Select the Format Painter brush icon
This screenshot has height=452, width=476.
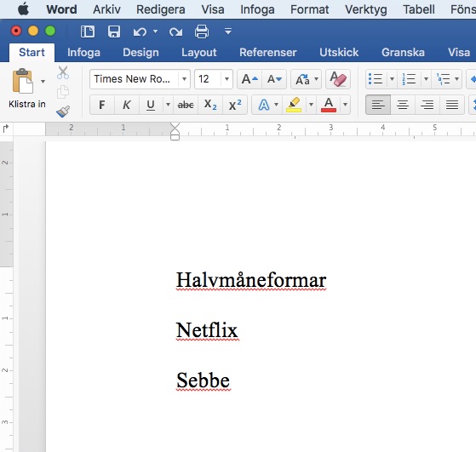click(x=63, y=112)
